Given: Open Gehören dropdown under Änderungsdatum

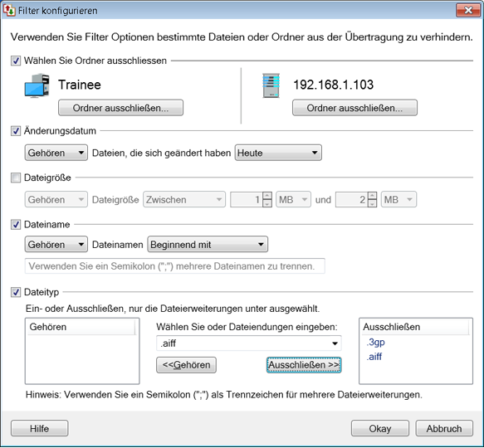Looking at the screenshot, I should click(56, 153).
